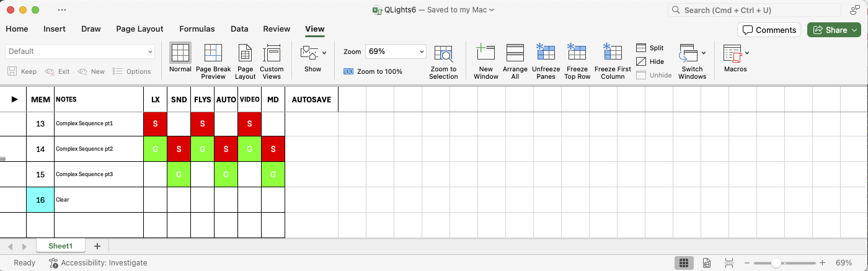Open Comments pane

(769, 30)
